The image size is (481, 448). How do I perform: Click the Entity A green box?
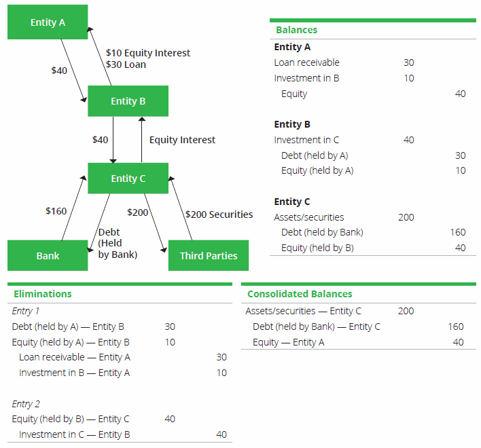[x=48, y=22]
